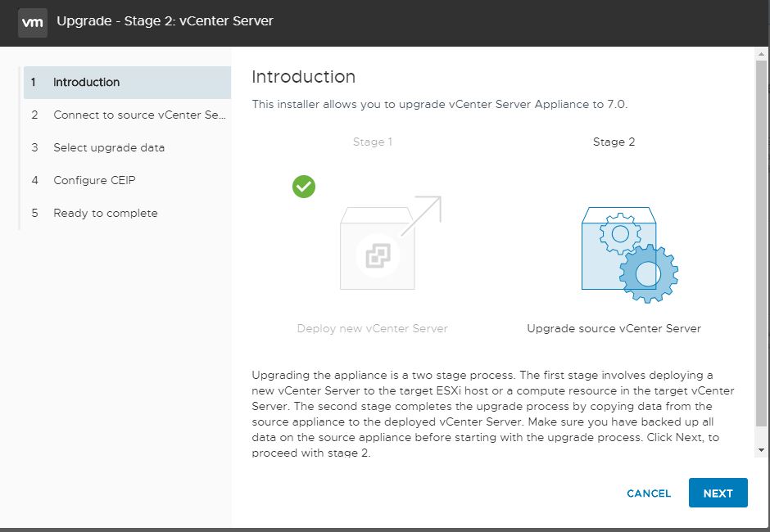Screen dimensions: 770x532
Task: Click the paragraph beginning Upgrading the appliance
Action: pyautogui.click(x=493, y=413)
